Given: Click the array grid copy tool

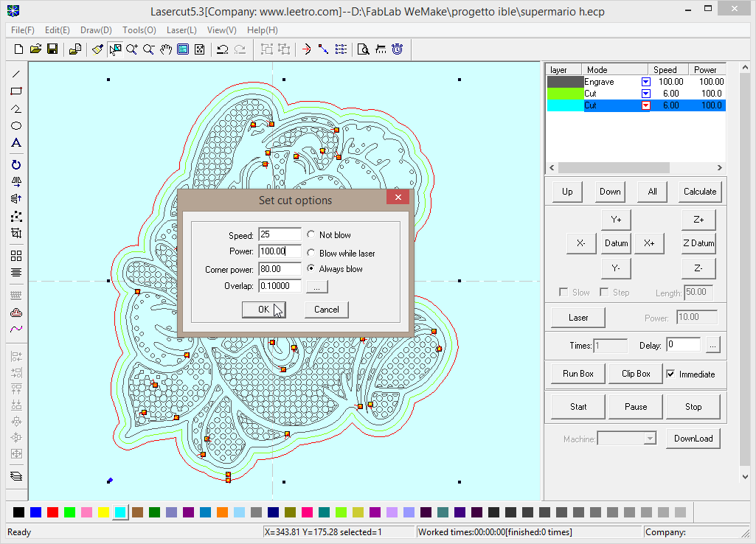Looking at the screenshot, I should click(16, 255).
